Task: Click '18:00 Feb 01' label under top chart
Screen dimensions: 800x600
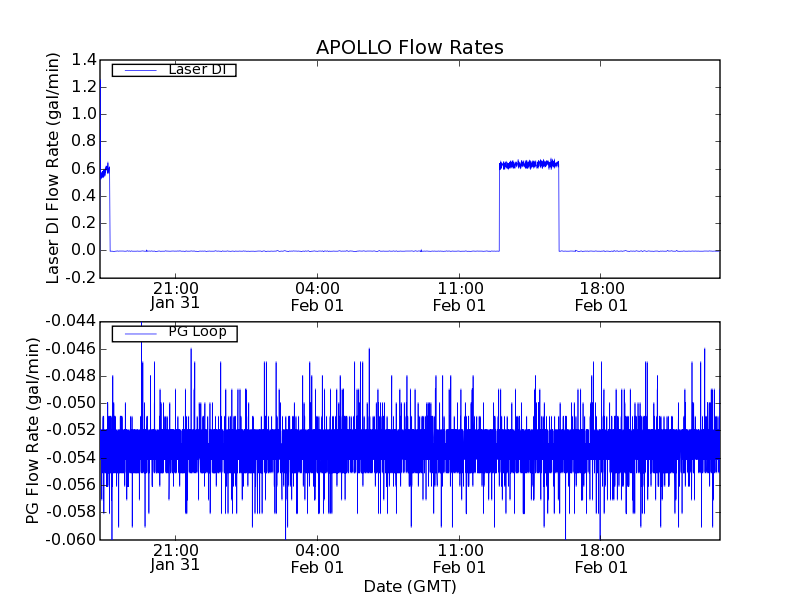Action: click(601, 297)
